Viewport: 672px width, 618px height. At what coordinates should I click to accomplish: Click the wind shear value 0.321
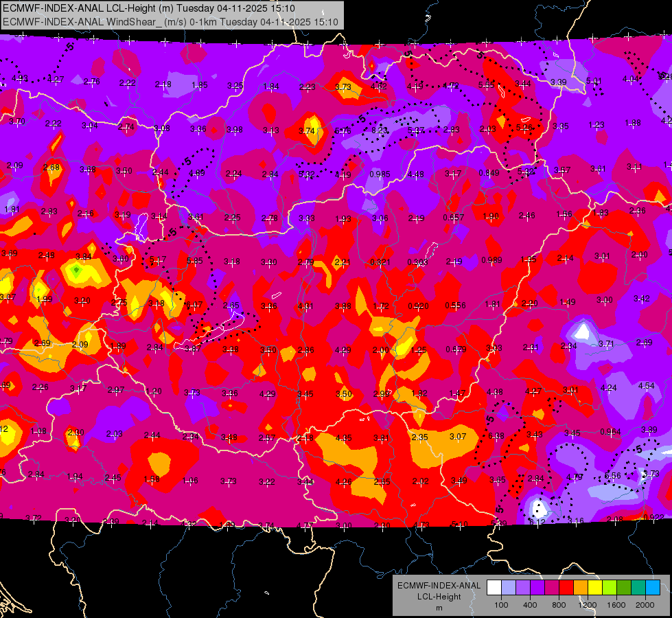(x=380, y=262)
